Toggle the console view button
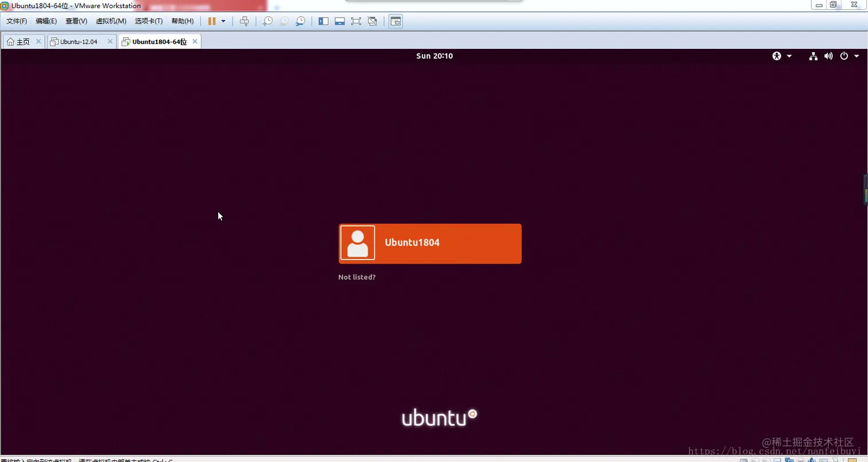This screenshot has width=868, height=462. pos(396,21)
